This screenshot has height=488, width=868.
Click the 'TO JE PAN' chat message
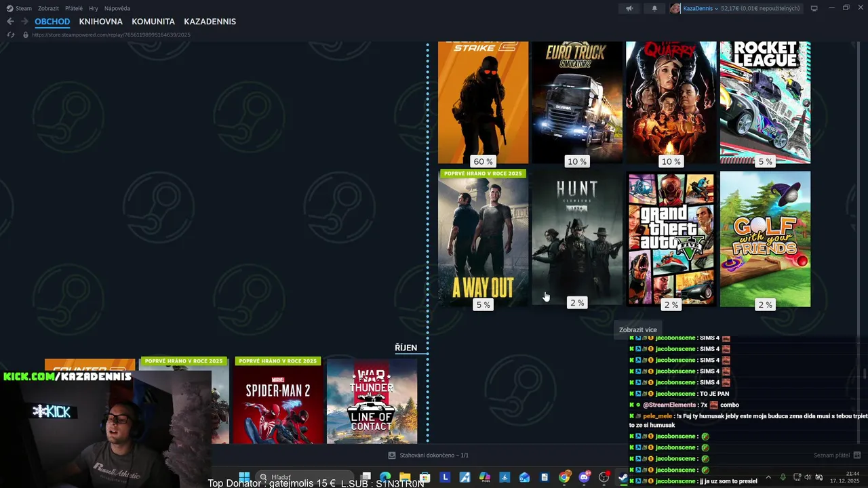(x=679, y=394)
